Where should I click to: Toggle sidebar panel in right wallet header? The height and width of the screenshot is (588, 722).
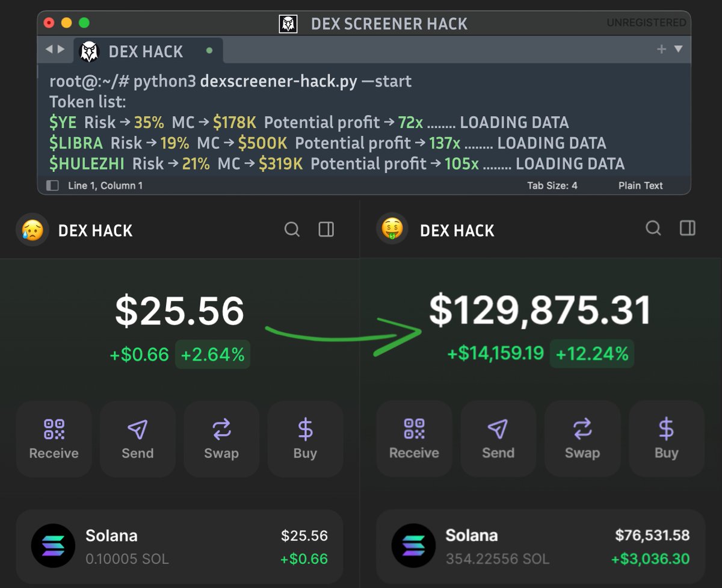pos(687,227)
